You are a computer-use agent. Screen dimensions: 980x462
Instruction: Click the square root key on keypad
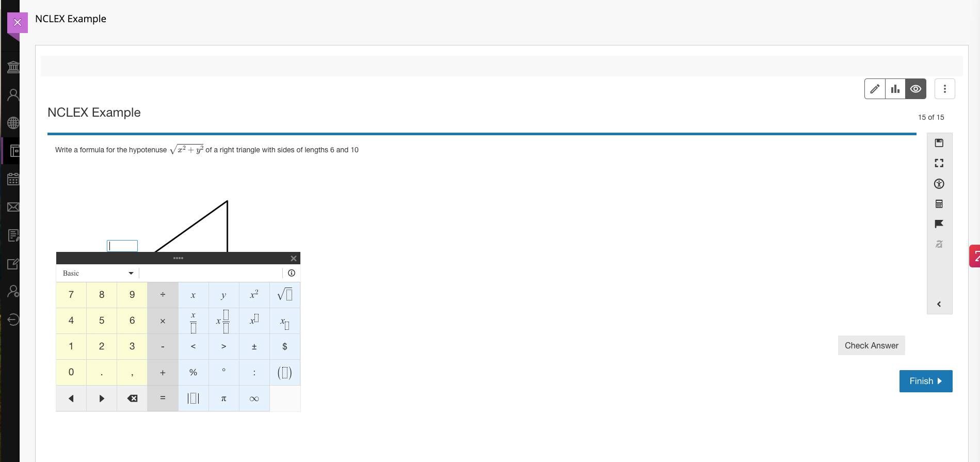284,295
